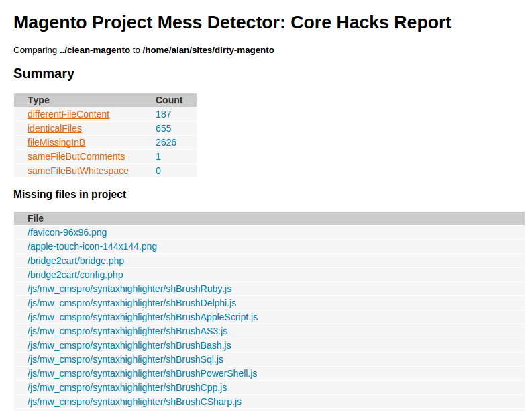Viewport: 532px width, 411px height.
Task: Select the /favicon-96x96.png file entry
Action: coord(67,232)
